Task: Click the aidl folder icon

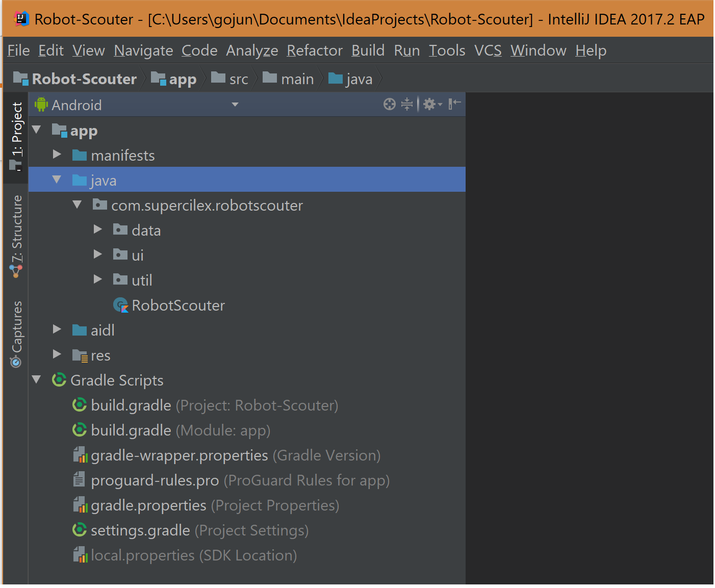Action: click(80, 330)
